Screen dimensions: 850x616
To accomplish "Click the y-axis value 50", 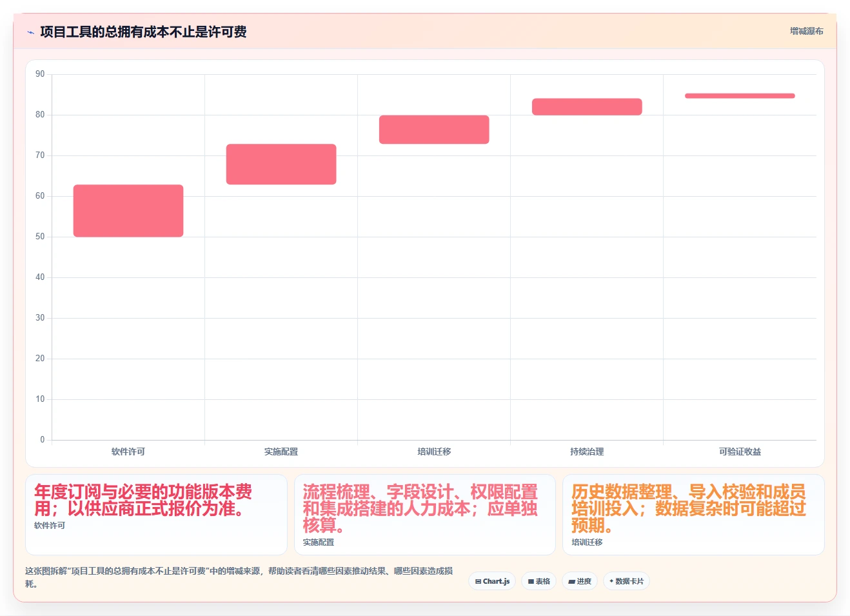I will click(40, 237).
